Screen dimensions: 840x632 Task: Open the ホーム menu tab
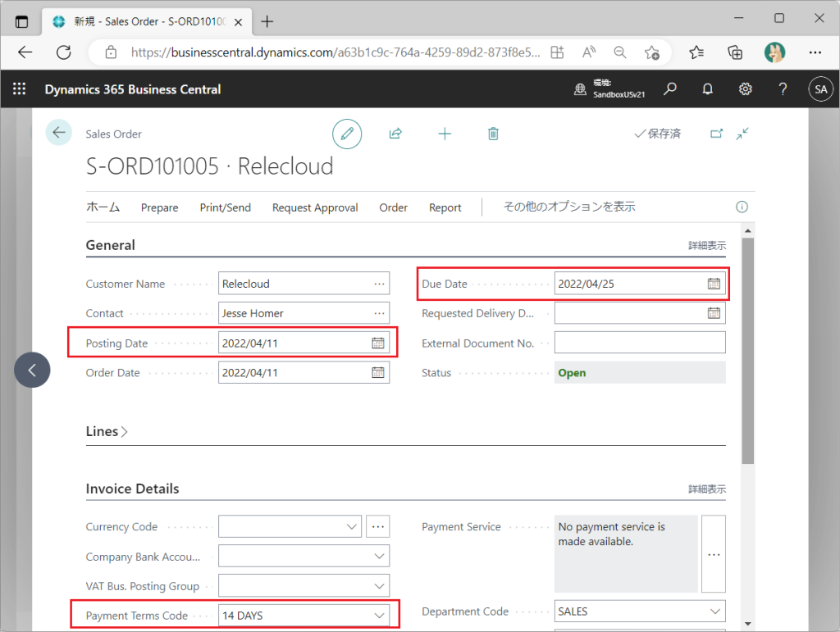click(103, 207)
